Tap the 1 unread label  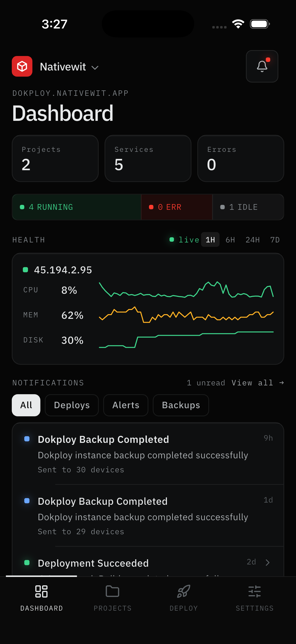[x=206, y=383]
